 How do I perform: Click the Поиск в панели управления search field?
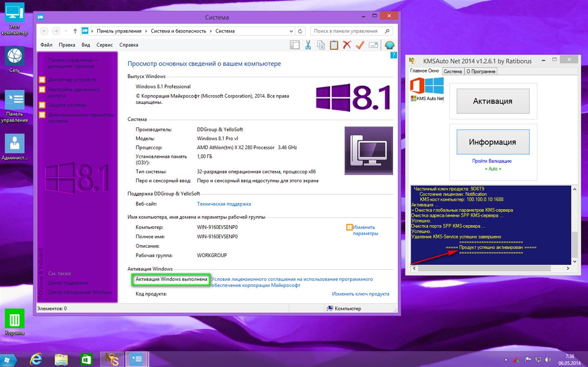pyautogui.click(x=346, y=31)
